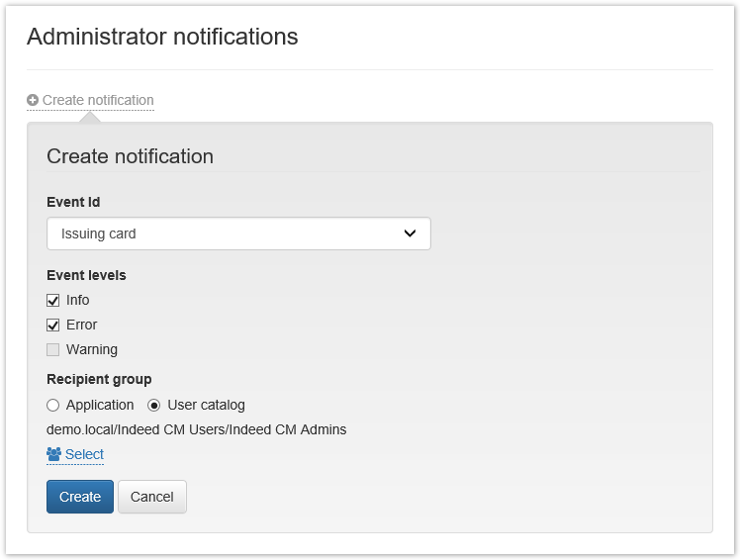Click the Administrator notifications page heading
The width and height of the screenshot is (740, 560).
162,37
